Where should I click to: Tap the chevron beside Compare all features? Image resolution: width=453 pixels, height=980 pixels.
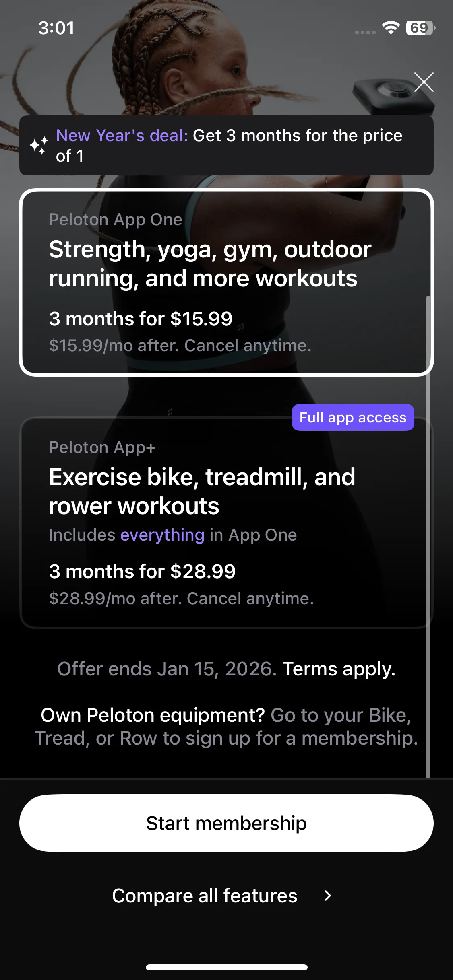point(328,896)
